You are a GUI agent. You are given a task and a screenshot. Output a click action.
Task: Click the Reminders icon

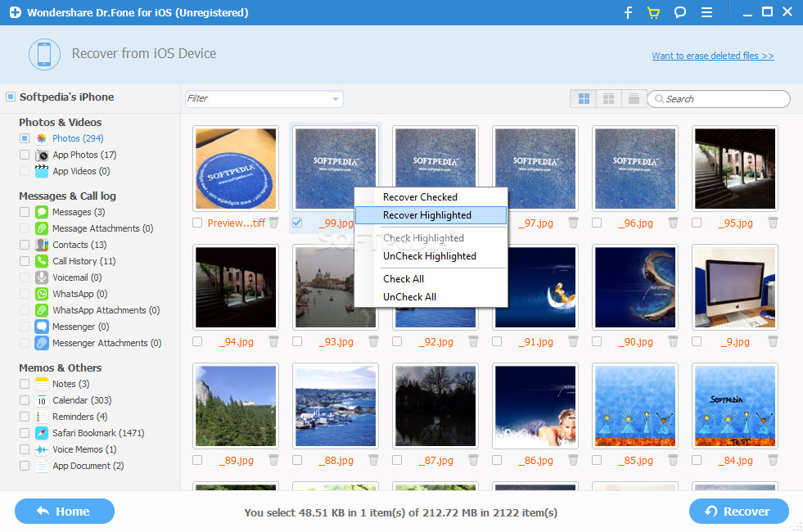tap(42, 417)
